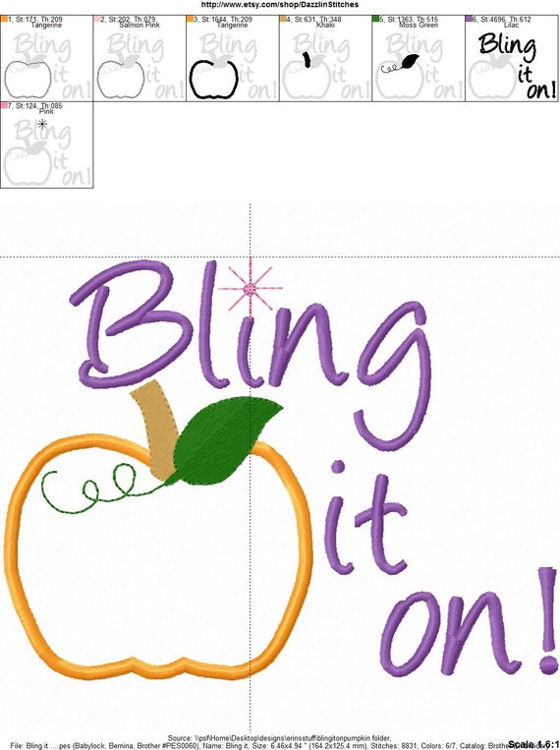560x750 pixels.
Task: Click the pink swatch for step 7
Action: (4, 105)
